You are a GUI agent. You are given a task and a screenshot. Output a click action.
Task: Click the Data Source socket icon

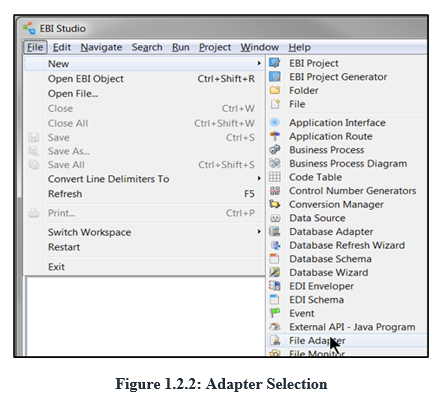click(275, 218)
